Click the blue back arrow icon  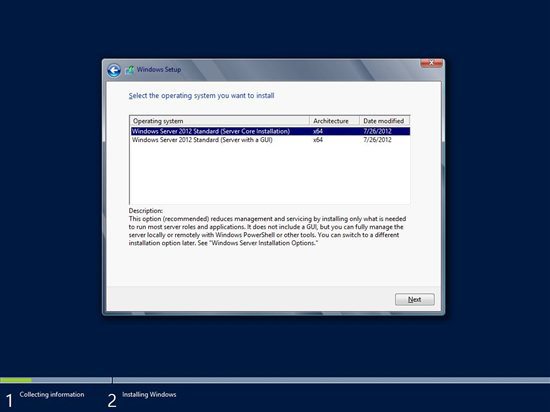click(114, 70)
